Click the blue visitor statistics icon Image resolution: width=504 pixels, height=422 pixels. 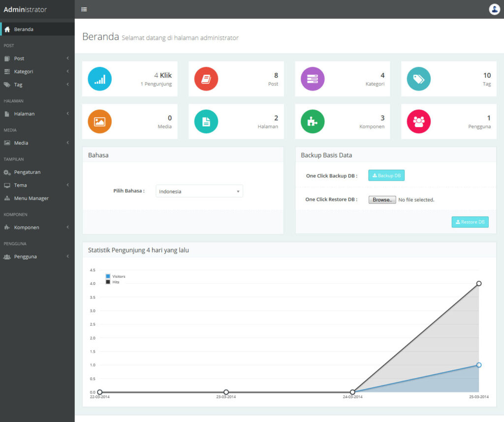(x=99, y=79)
